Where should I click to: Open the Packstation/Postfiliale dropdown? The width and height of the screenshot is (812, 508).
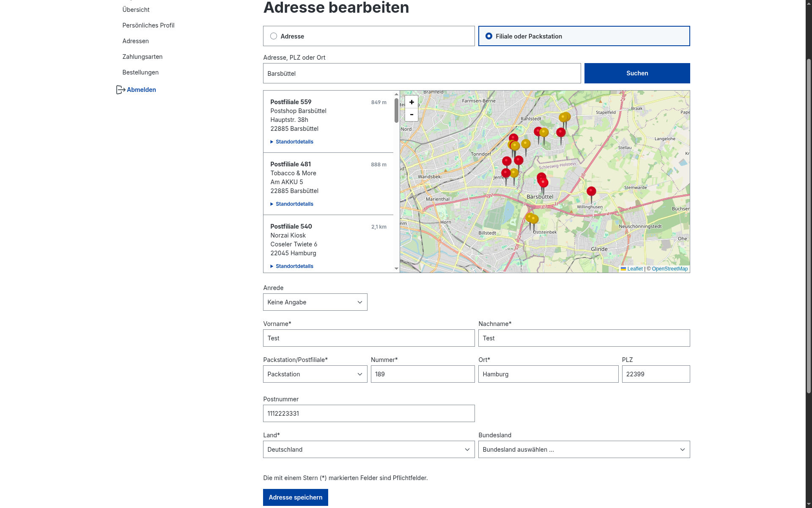(315, 374)
